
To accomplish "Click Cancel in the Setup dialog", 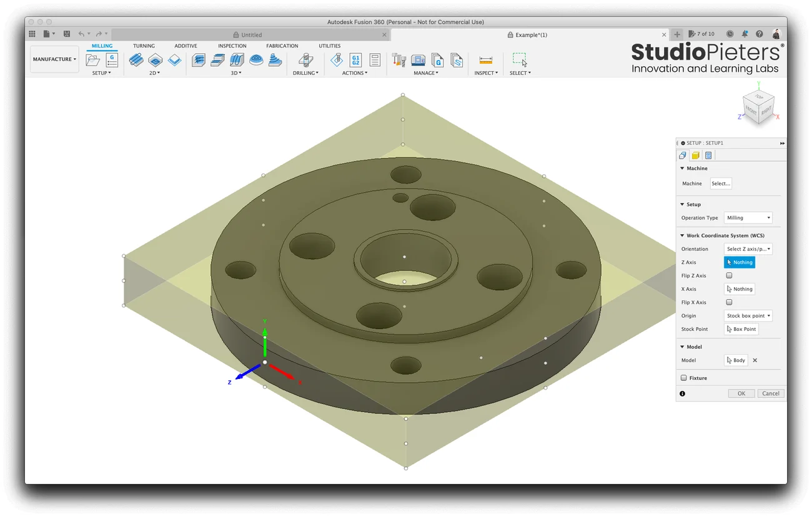I will pos(771,393).
